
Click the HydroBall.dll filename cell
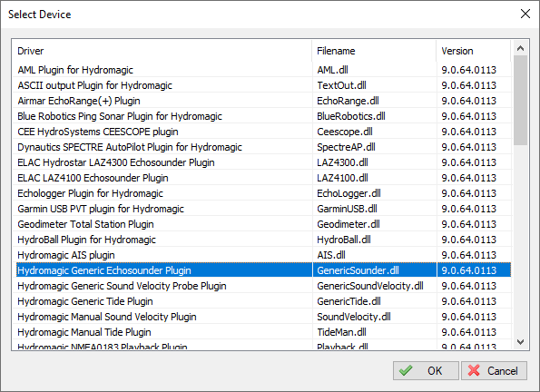(374, 240)
